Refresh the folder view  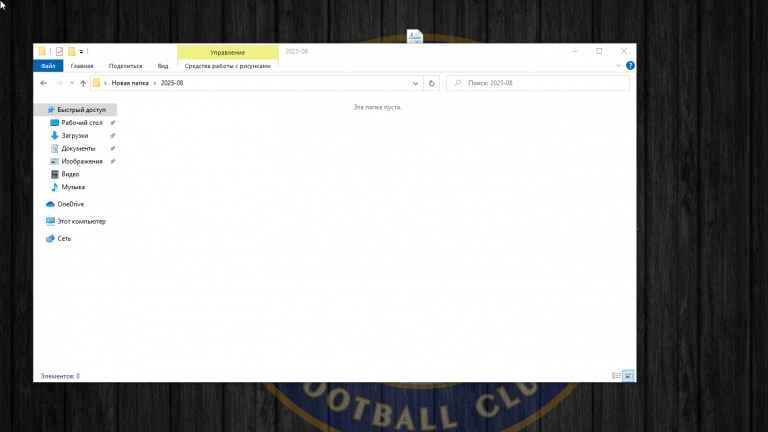click(432, 83)
